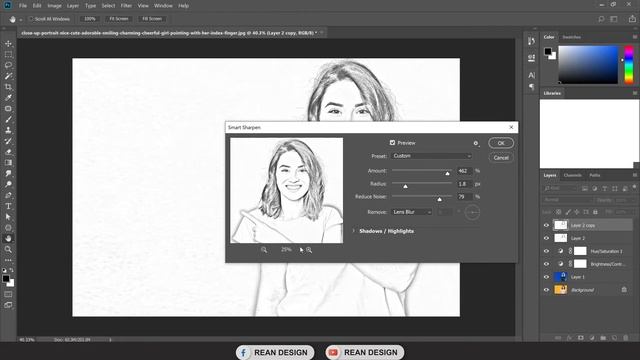Select the Rectangular Marquee tool

pyautogui.click(x=8, y=54)
